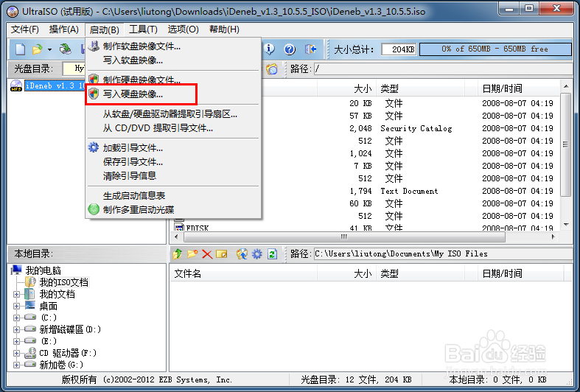Open the dropdown arrow beside Open icon

[x=49, y=49]
